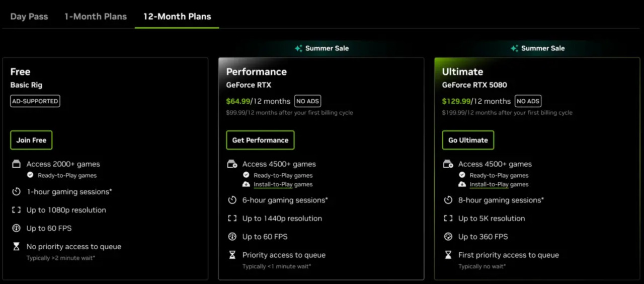Click the Join Free button
Viewport: 644px width, 284px height.
click(31, 140)
